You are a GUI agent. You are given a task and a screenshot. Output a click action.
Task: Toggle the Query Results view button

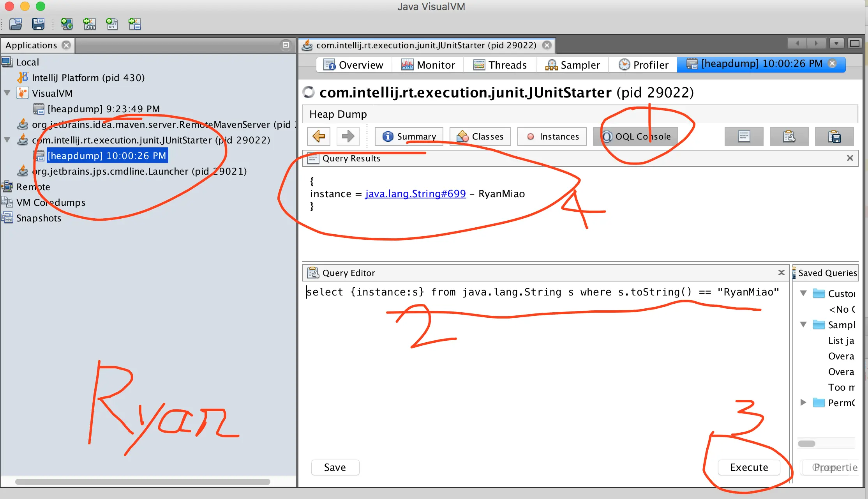(x=744, y=136)
